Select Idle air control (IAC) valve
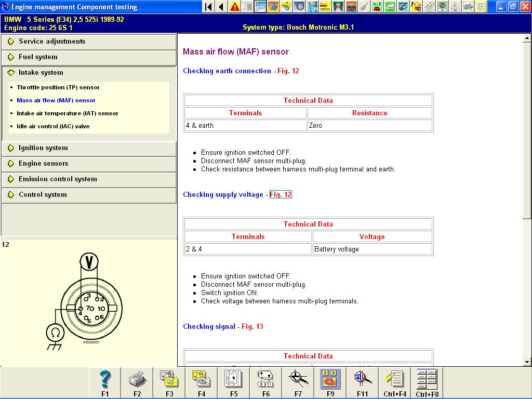This screenshot has height=399, width=532. pyautogui.click(x=53, y=126)
